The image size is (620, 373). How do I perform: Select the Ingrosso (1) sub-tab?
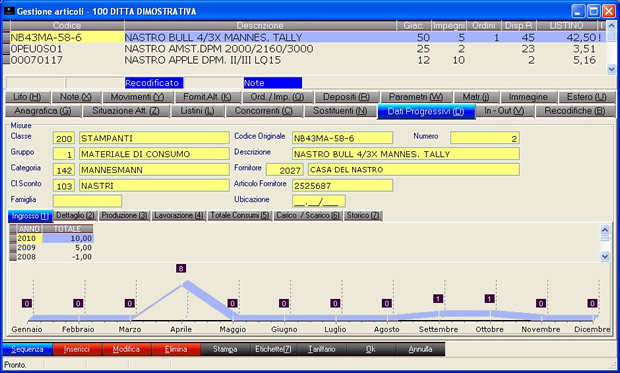tap(30, 216)
